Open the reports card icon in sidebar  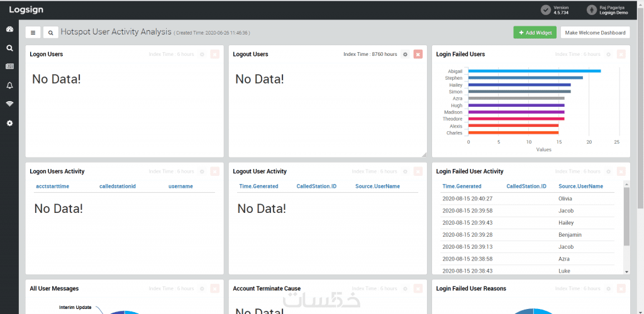9,66
